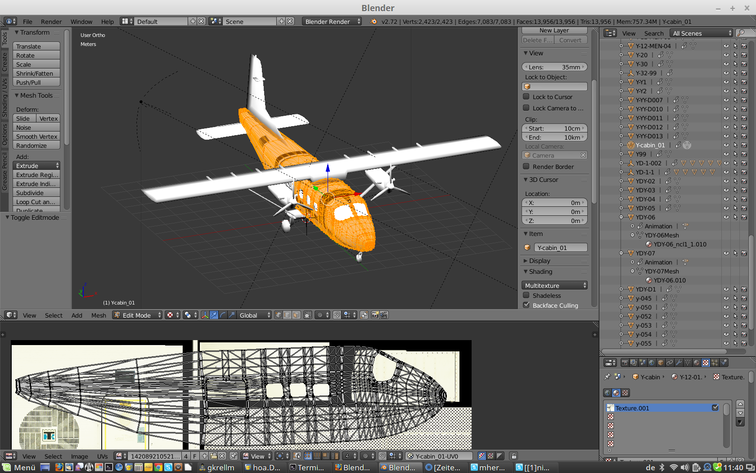Toggle the Backface Culling checkbox
The image size is (756, 473).
point(527,305)
